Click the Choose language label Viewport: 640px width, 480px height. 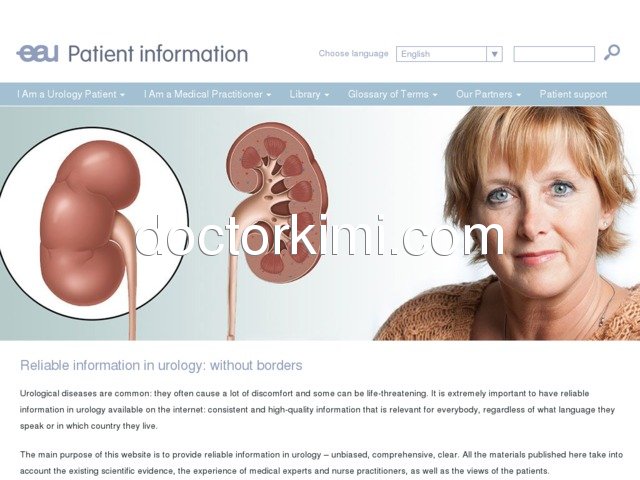click(353, 53)
